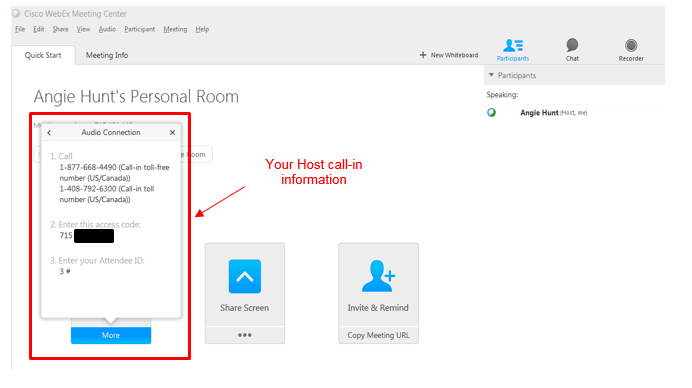Click the plus icon for New Whiteboard
The height and width of the screenshot is (388, 692).
tap(423, 55)
